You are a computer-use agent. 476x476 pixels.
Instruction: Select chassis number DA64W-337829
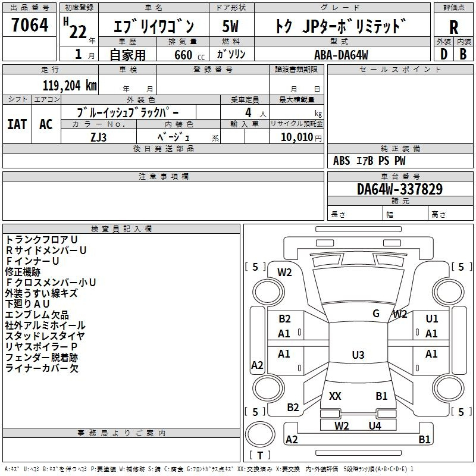(x=399, y=189)
